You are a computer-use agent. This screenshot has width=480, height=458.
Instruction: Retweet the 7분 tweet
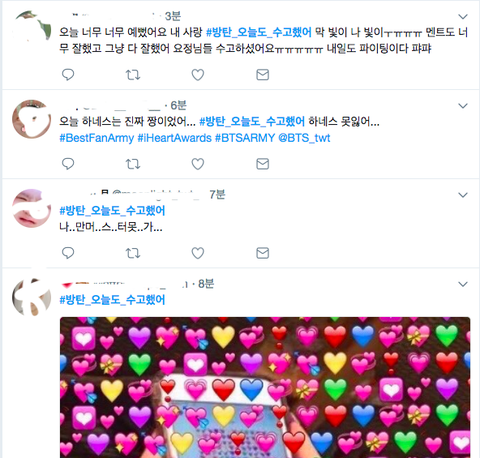pos(133,253)
